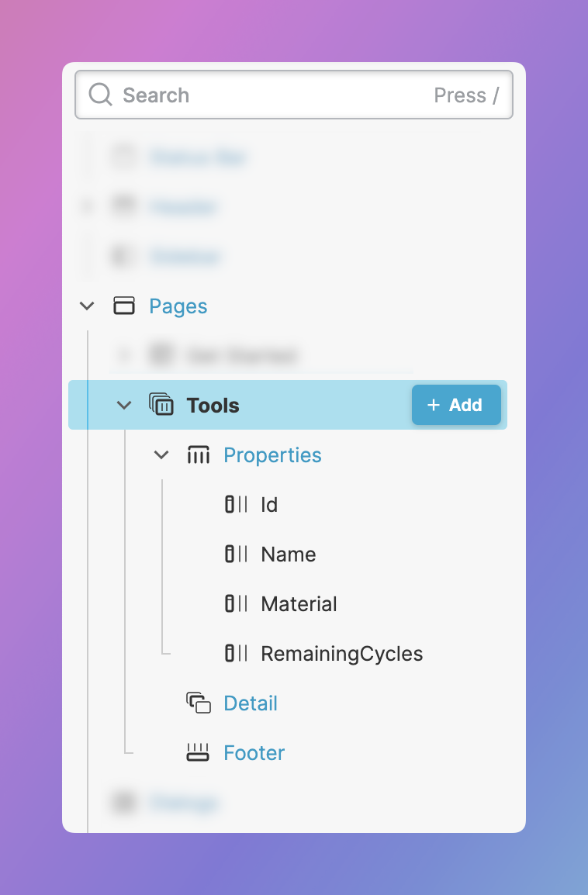Click the Name property icon

(x=237, y=555)
